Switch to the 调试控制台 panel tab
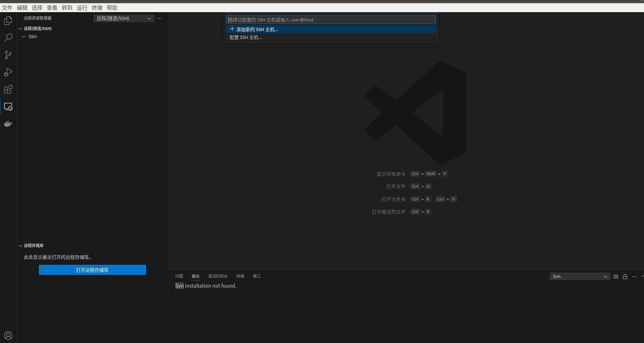644x343 pixels. 218,276
